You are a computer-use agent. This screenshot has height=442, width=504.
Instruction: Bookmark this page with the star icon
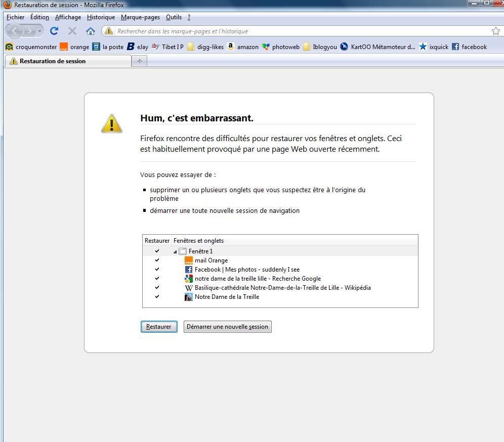[x=495, y=31]
